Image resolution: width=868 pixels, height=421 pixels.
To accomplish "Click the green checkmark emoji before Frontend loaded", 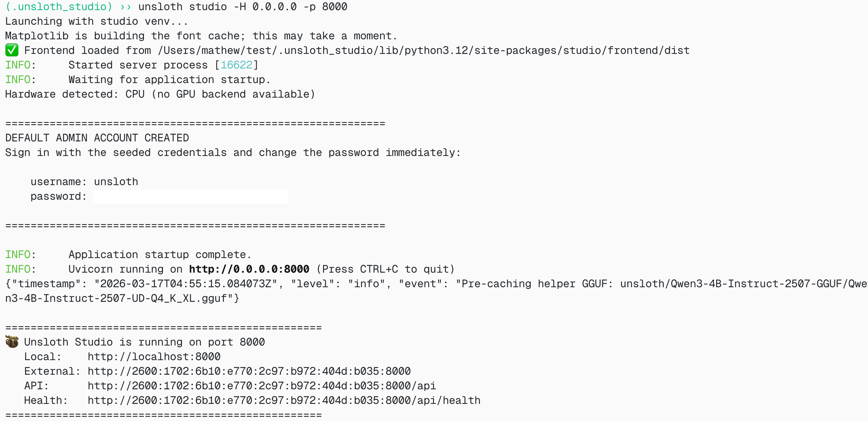I will (12, 50).
